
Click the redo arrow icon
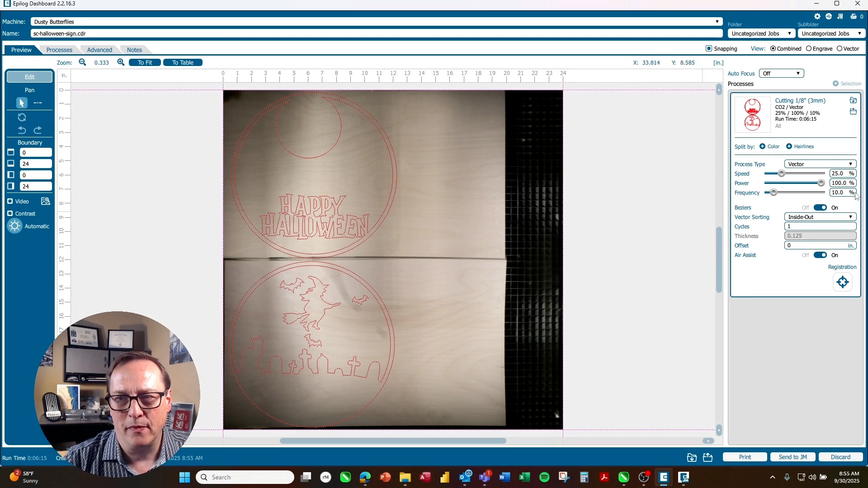(38, 130)
